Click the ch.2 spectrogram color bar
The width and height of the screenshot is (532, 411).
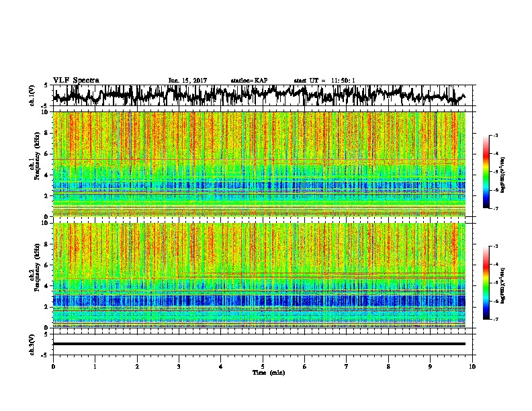pos(486,283)
